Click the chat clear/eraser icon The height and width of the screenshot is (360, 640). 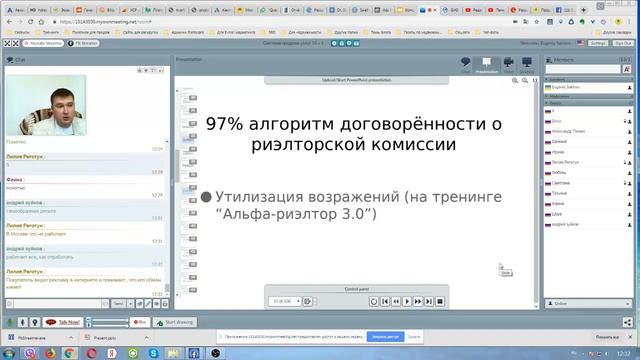tap(140, 304)
